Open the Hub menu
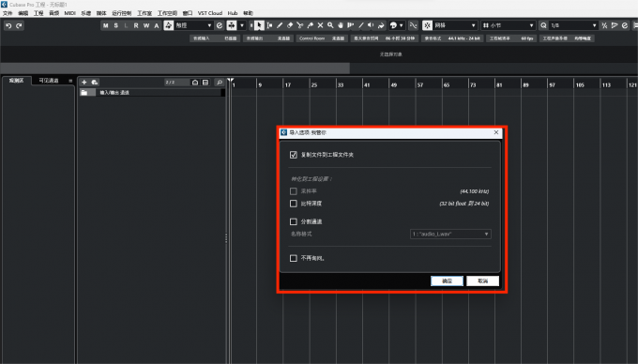Image resolution: width=638 pixels, height=364 pixels. point(233,13)
